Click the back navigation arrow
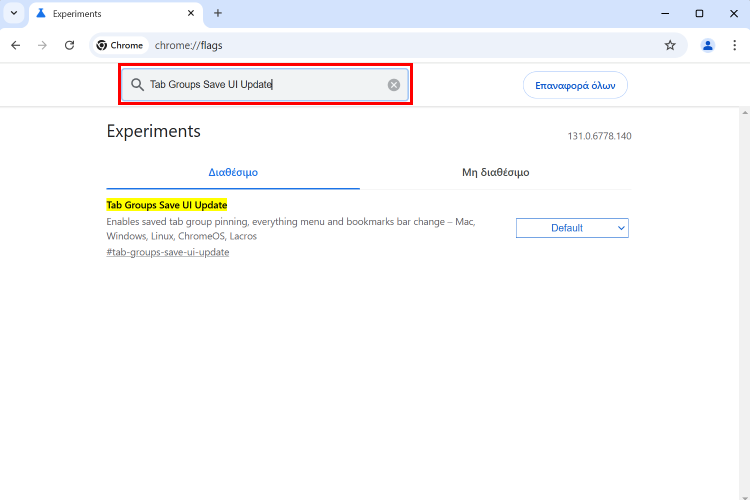The height and width of the screenshot is (500, 750). coord(16,45)
